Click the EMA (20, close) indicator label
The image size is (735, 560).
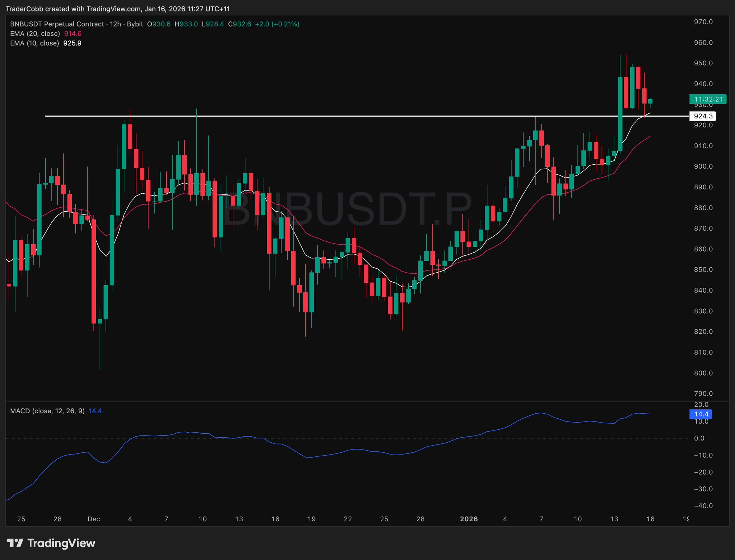pos(35,34)
